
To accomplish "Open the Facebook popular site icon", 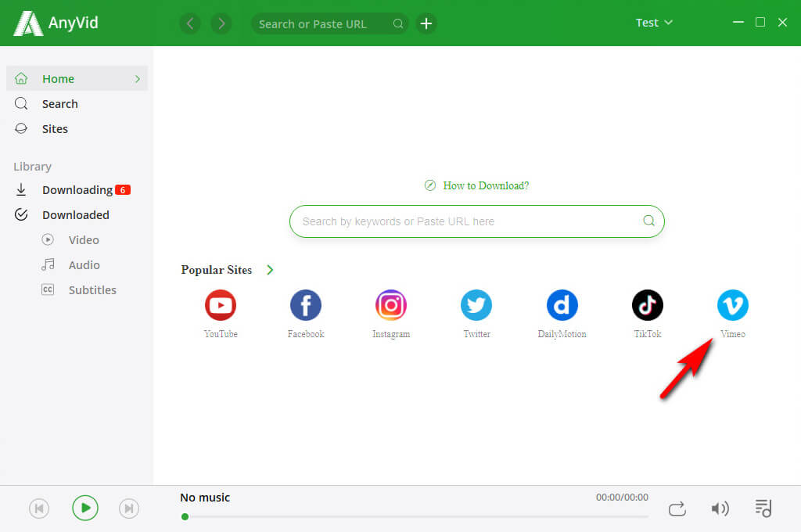I will pos(306,305).
